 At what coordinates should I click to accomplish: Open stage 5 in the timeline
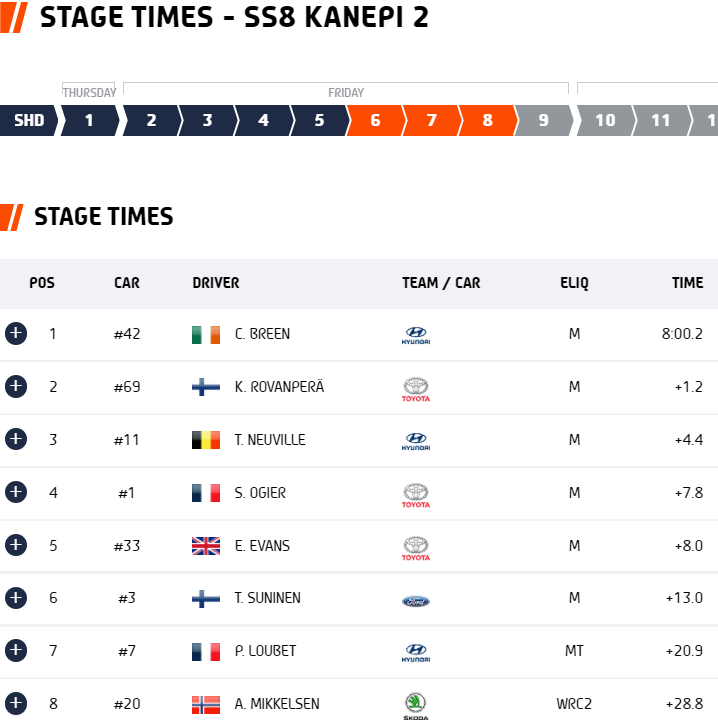click(x=319, y=120)
